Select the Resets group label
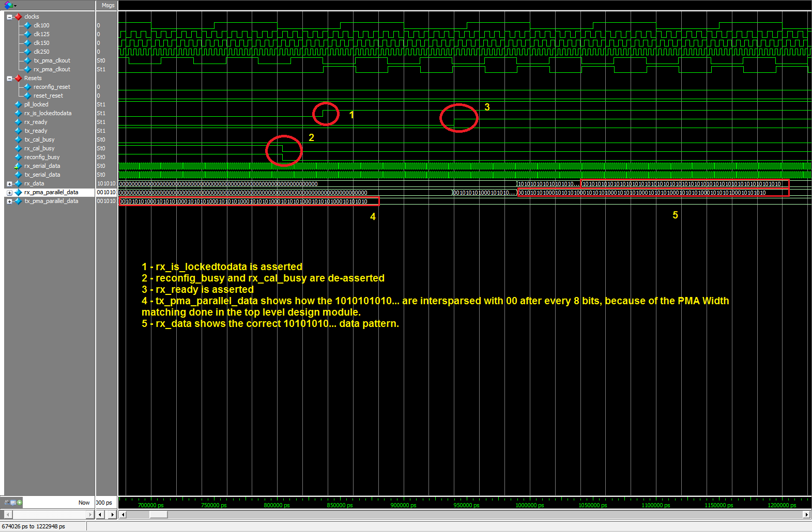Viewport: 812px width, 532px height. 33,78
